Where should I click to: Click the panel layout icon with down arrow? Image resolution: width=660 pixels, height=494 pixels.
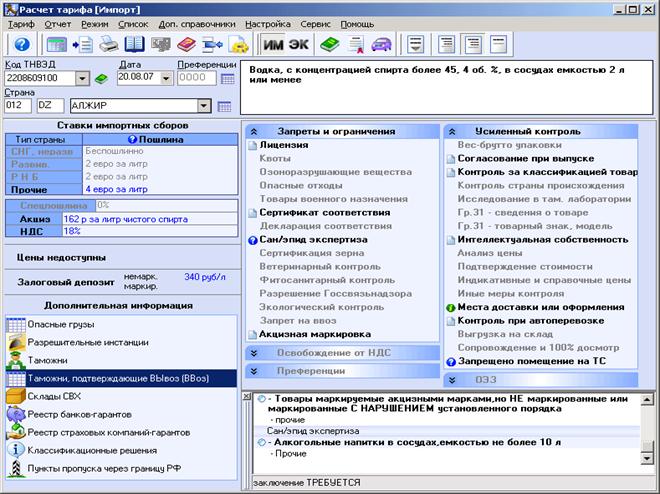415,44
